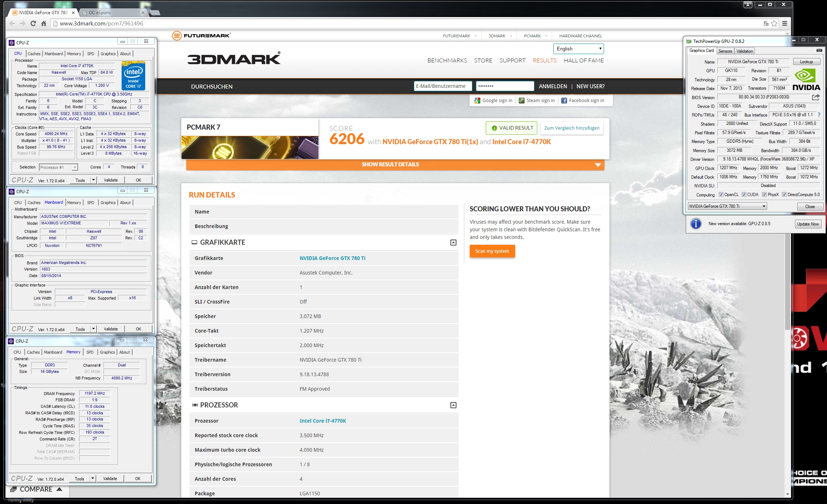
Task: Close the OC eSports browser tab
Action: click(x=143, y=13)
